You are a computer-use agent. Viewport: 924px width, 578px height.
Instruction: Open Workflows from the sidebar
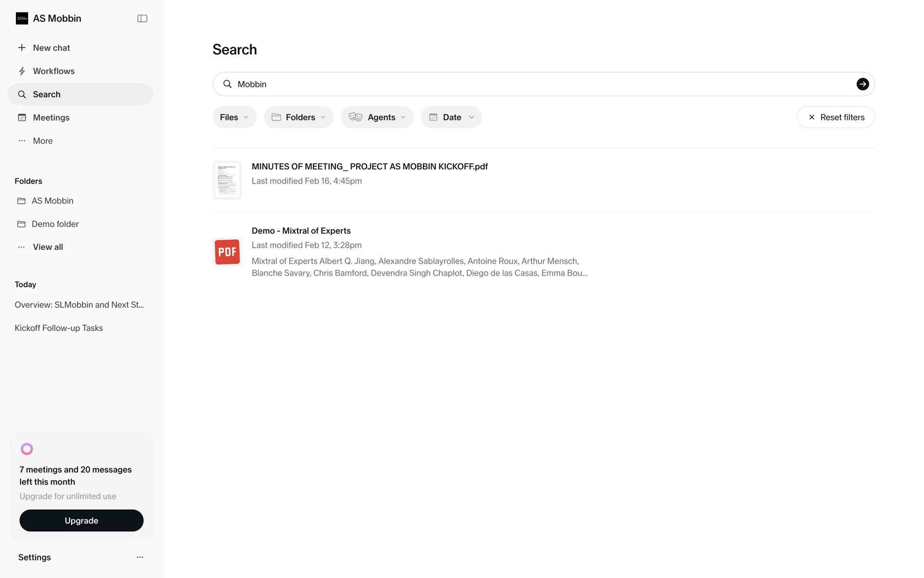pos(53,71)
